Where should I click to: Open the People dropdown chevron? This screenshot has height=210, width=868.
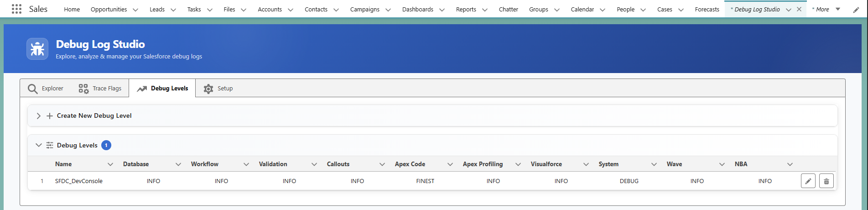pyautogui.click(x=643, y=10)
